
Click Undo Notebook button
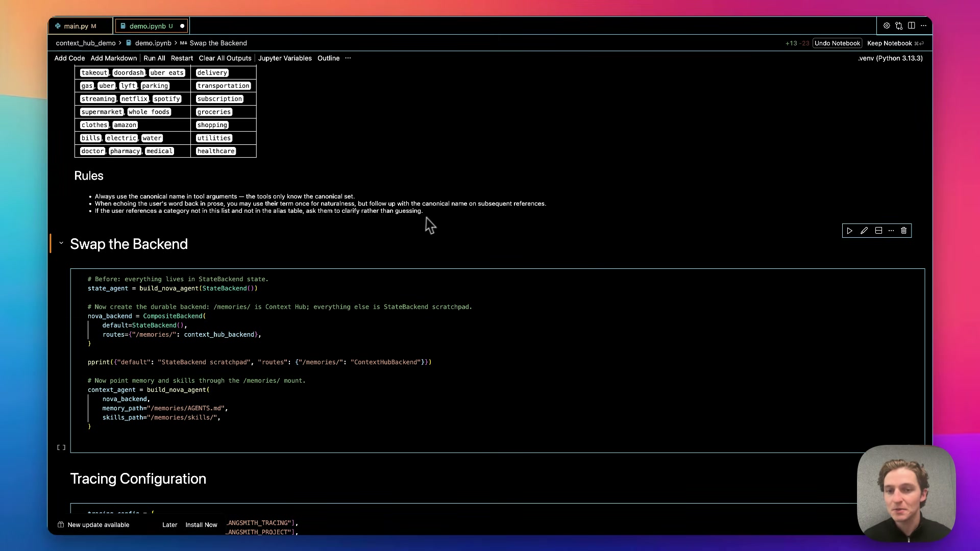(x=837, y=43)
